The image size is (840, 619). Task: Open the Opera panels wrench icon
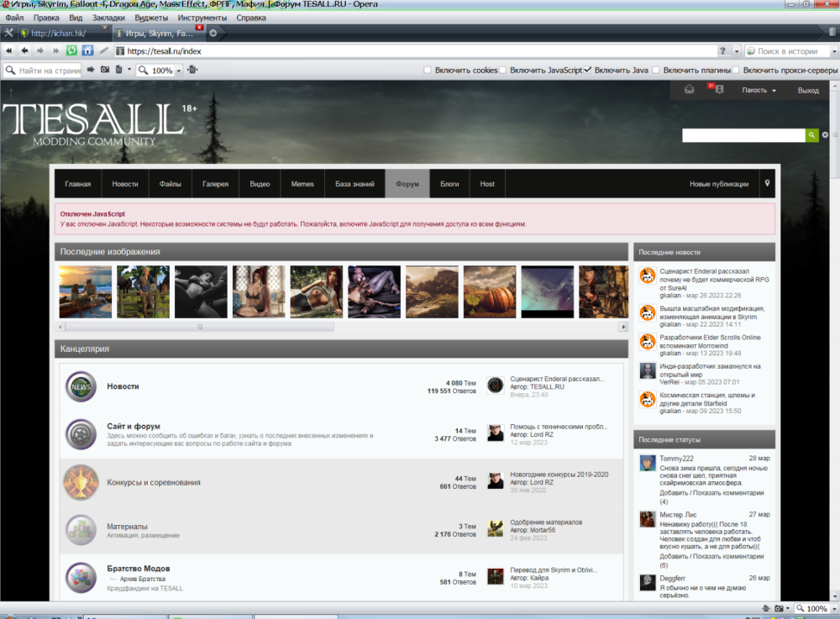click(8, 33)
